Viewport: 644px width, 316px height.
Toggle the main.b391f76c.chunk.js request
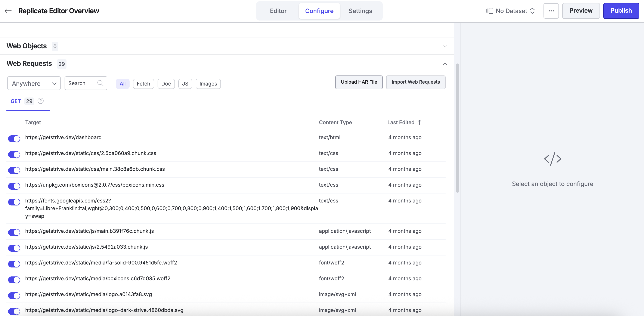pyautogui.click(x=14, y=232)
